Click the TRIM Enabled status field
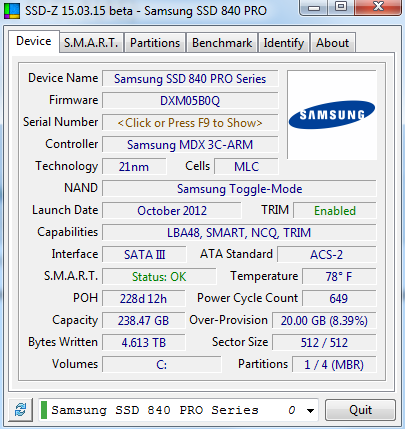This screenshot has height=429, width=405. [335, 211]
